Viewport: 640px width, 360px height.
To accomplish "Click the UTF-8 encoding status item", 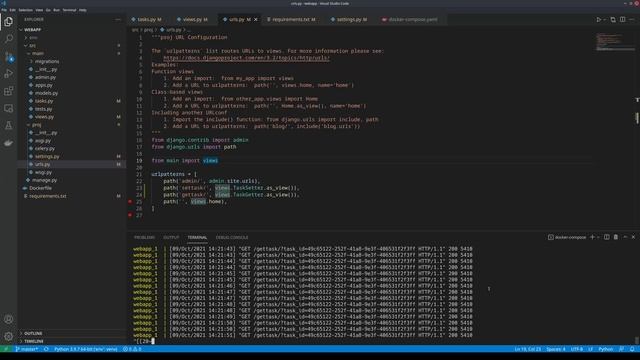I will click(x=576, y=349).
